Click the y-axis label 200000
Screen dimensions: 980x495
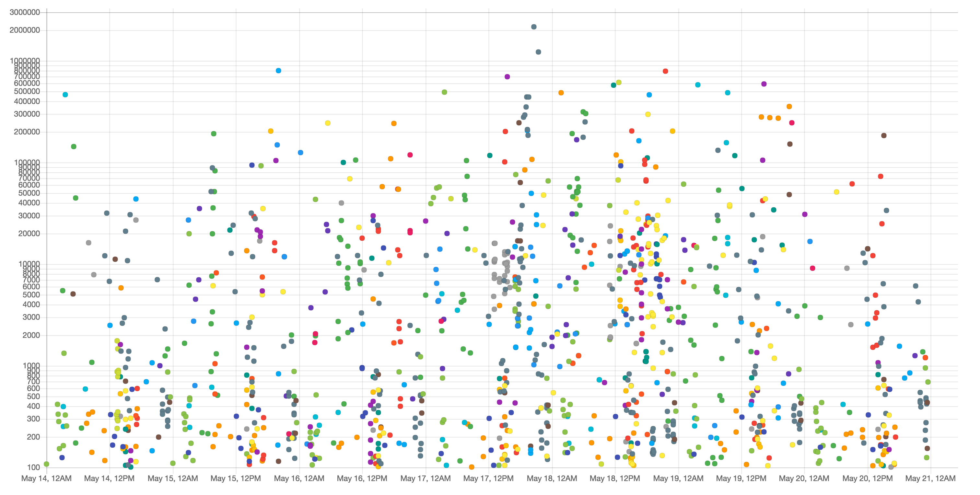(27, 132)
